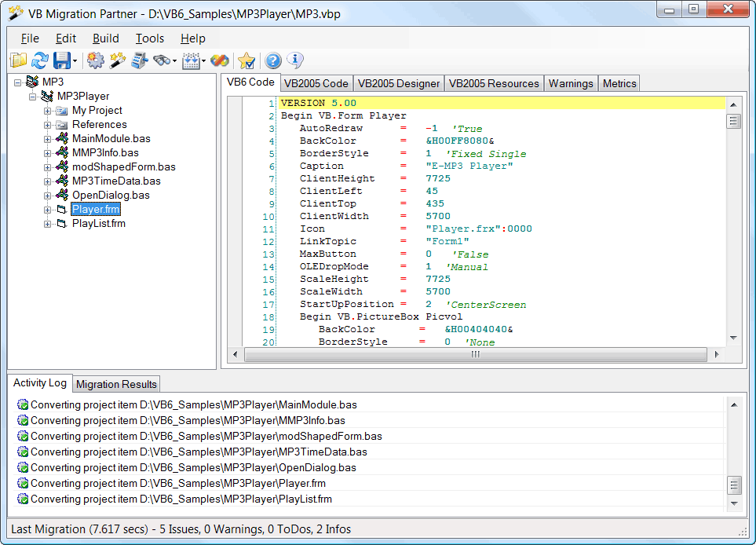
Task: Select OpenDialog.bas in project tree
Action: (x=111, y=195)
